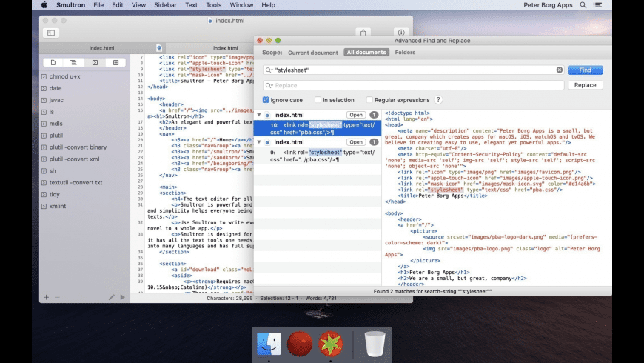Click the blue Find button
Screen dimensions: 644x363
585,70
